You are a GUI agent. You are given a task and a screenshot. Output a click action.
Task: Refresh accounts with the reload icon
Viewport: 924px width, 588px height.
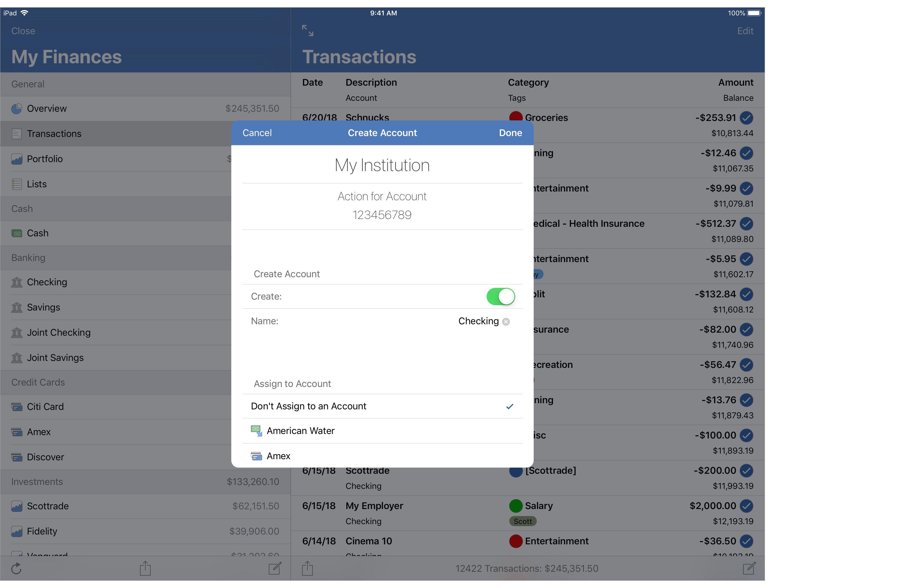click(16, 568)
